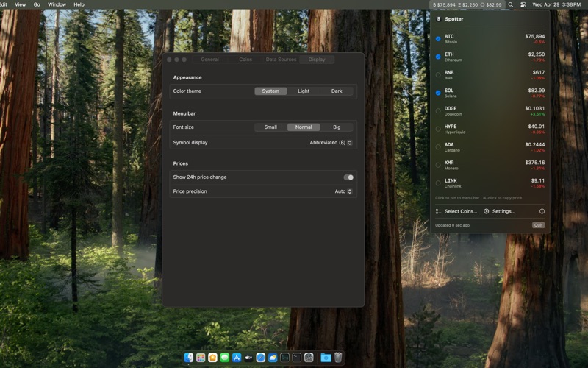
Task: Click the BNB price $617
Action: (x=539, y=72)
